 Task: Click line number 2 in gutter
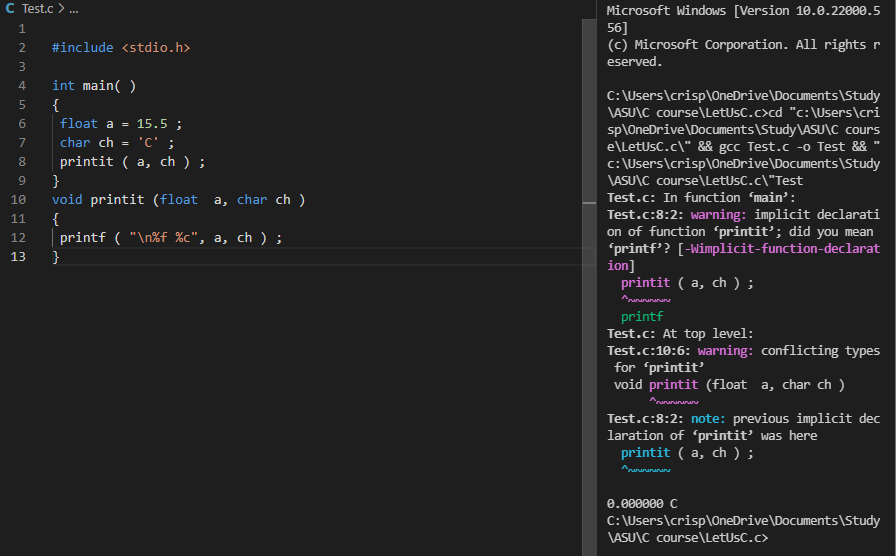22,47
